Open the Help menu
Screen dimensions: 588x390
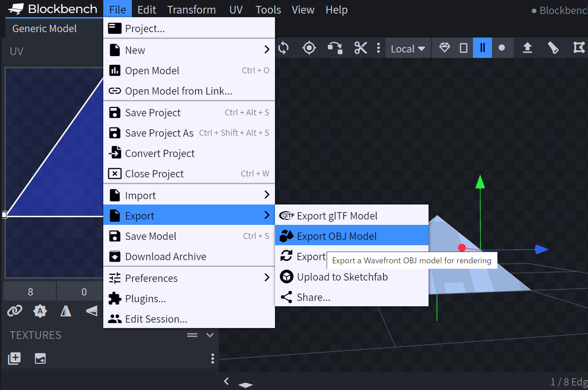tap(337, 10)
